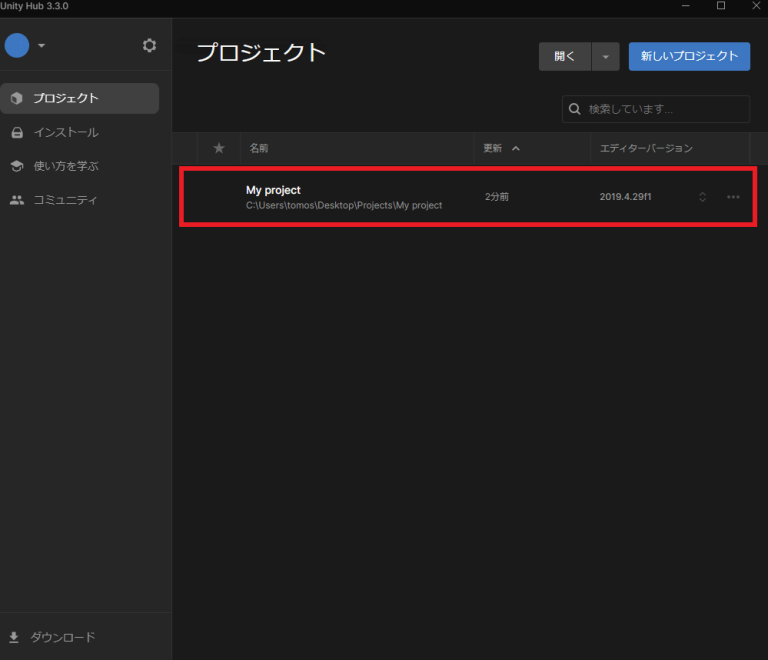768x660 pixels.
Task: Click the search magnifier icon
Action: click(x=575, y=109)
